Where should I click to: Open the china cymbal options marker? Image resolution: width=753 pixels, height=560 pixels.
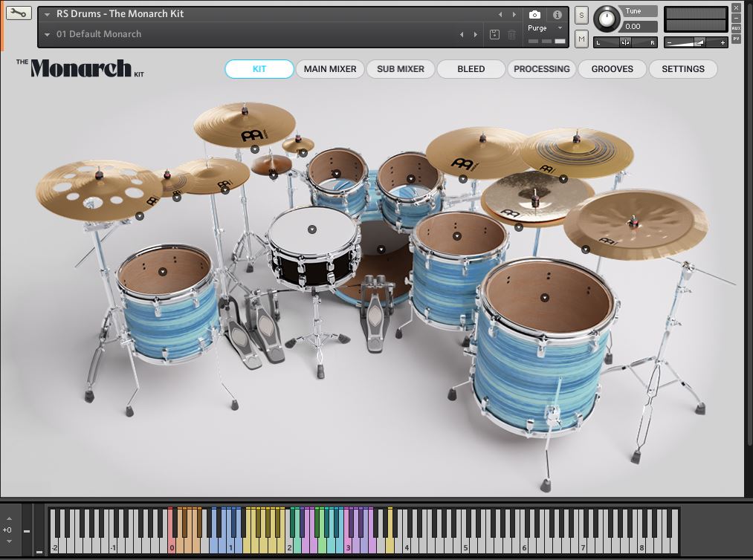tap(586, 249)
